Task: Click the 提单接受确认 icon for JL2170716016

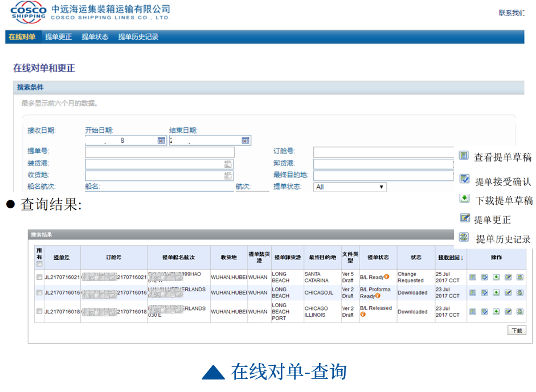Action: [485, 292]
